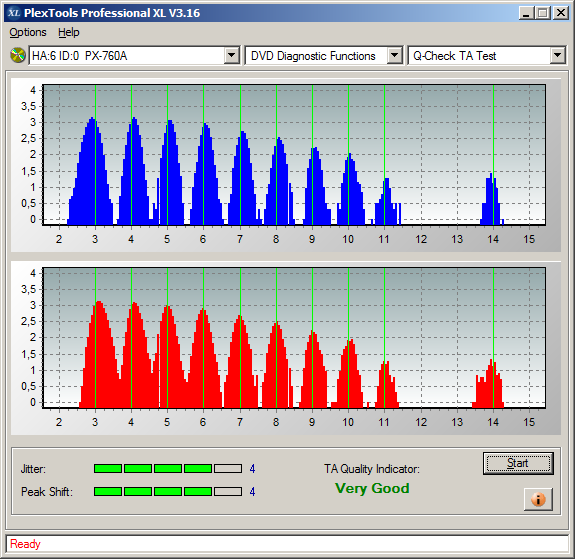Click the blue peak at 3T in upper graph

click(x=92, y=171)
